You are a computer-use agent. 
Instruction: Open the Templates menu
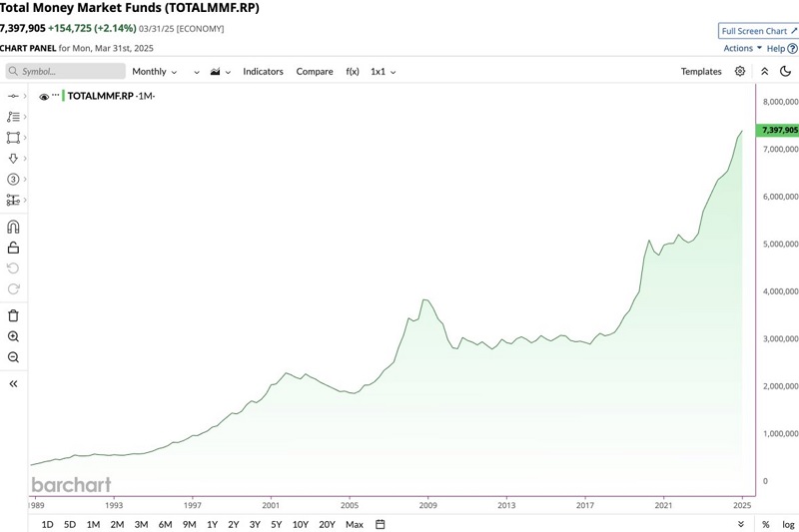click(x=701, y=72)
